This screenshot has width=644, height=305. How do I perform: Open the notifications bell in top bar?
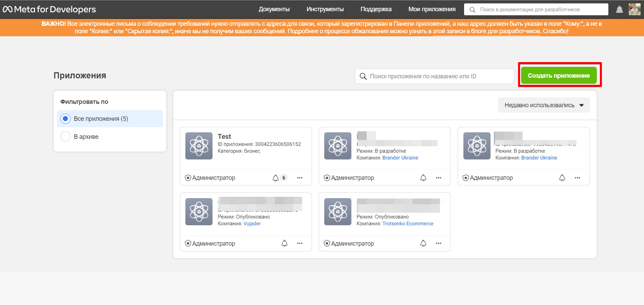pos(619,9)
